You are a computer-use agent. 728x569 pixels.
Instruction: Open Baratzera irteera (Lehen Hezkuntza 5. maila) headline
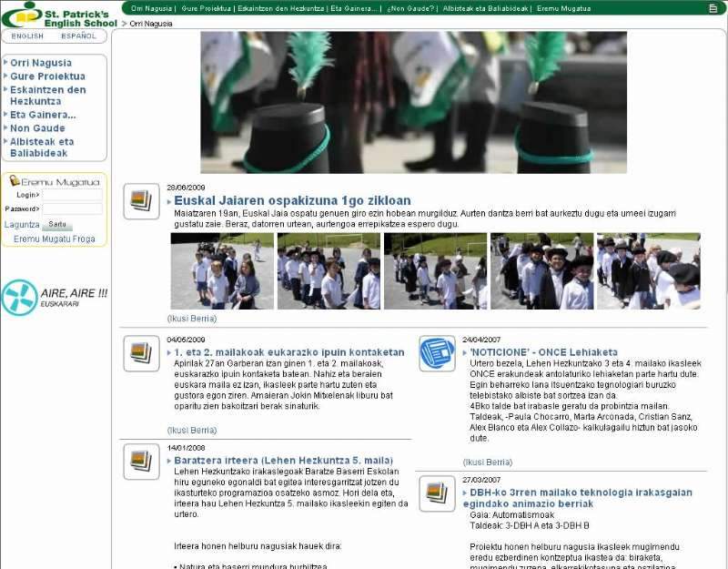tap(284, 461)
